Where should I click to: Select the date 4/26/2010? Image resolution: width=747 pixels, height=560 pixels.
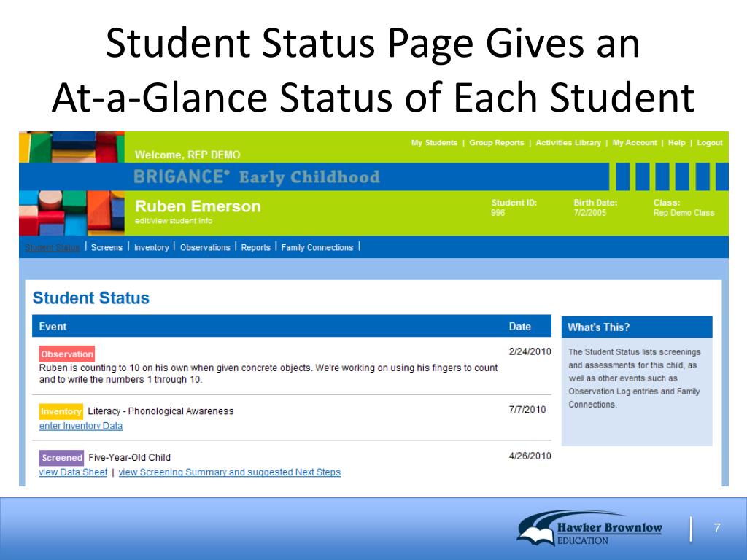(530, 456)
